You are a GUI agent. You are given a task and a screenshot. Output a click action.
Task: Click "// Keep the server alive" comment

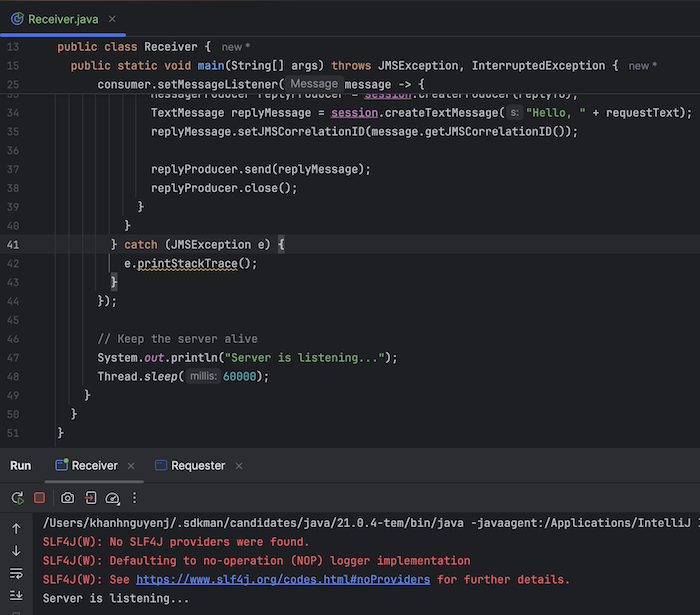177,339
